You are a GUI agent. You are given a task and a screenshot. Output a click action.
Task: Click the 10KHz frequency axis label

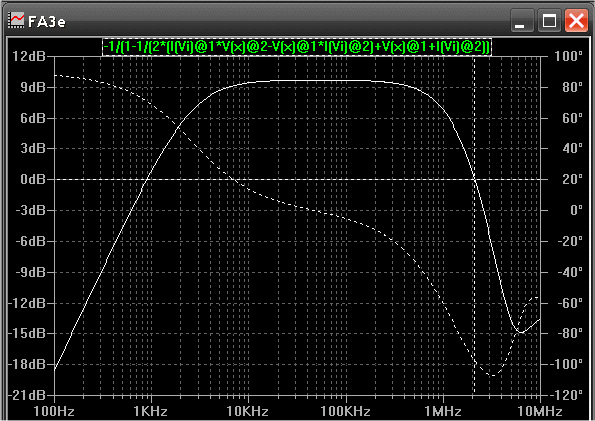point(248,411)
